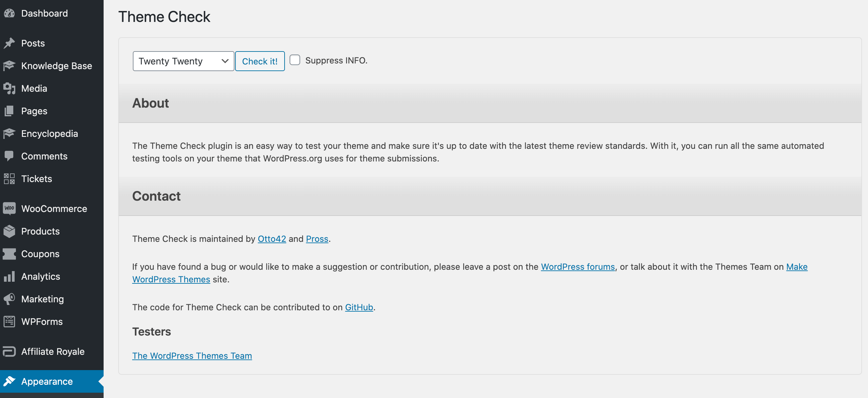Click the Media library icon
The height and width of the screenshot is (398, 868).
click(x=9, y=88)
